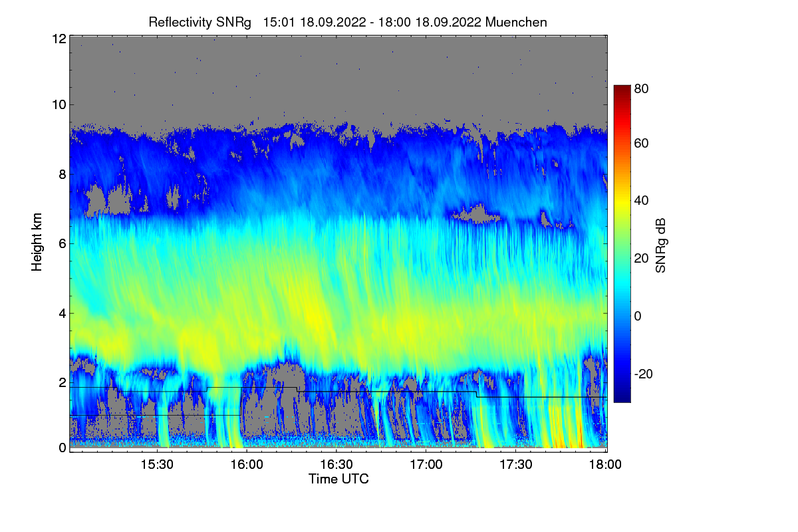
Task: Click the height tick label 8
Action: [62, 174]
